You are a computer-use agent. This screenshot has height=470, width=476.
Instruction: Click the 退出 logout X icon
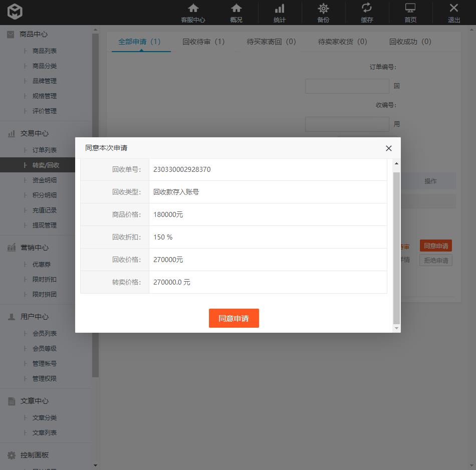pyautogui.click(x=453, y=9)
